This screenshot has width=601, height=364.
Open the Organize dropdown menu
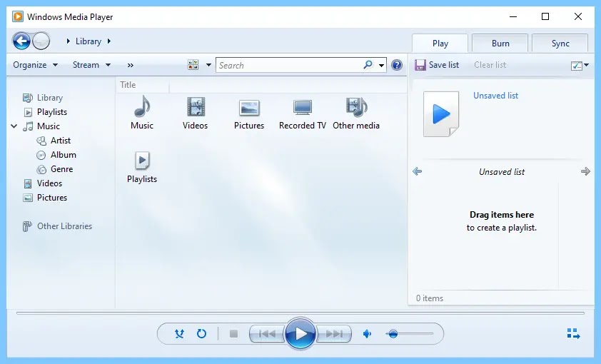(x=35, y=65)
